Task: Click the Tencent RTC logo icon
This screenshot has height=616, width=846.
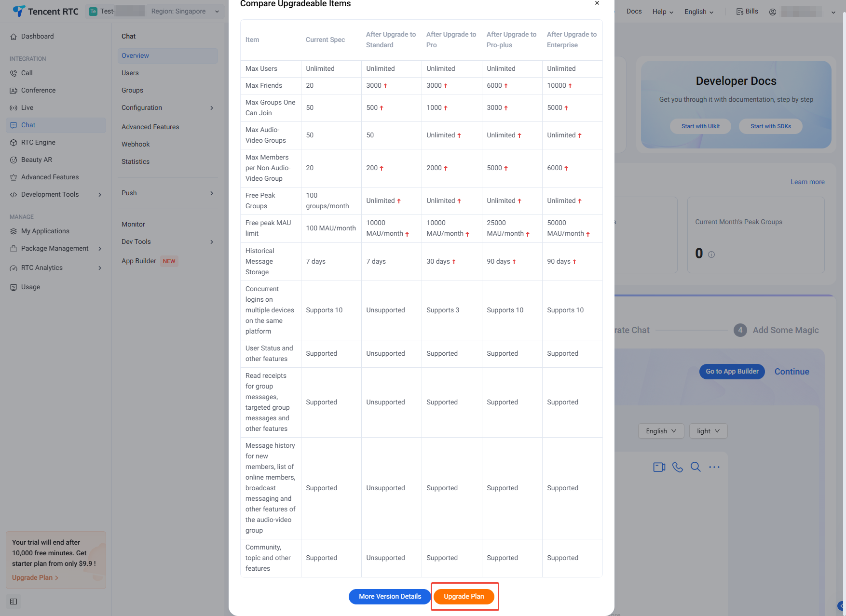Action: (x=19, y=11)
